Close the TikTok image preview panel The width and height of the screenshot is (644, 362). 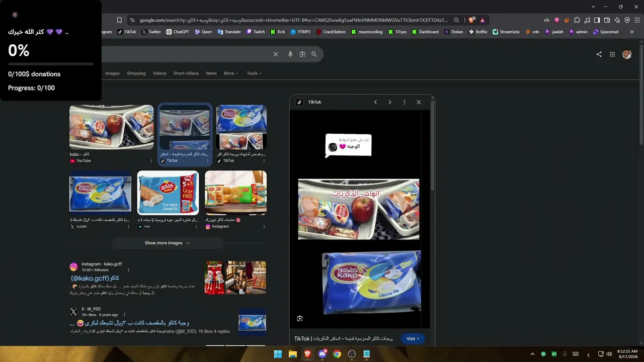419,102
